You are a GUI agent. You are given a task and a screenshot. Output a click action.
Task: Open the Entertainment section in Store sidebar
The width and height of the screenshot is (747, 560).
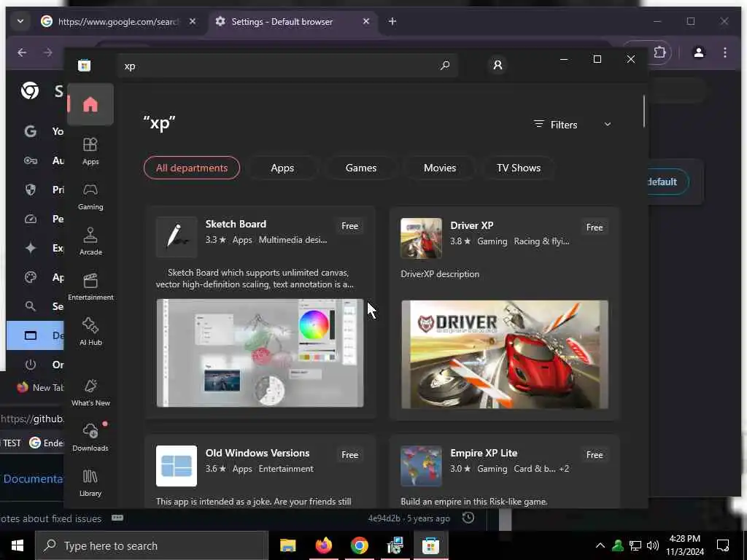[90, 286]
